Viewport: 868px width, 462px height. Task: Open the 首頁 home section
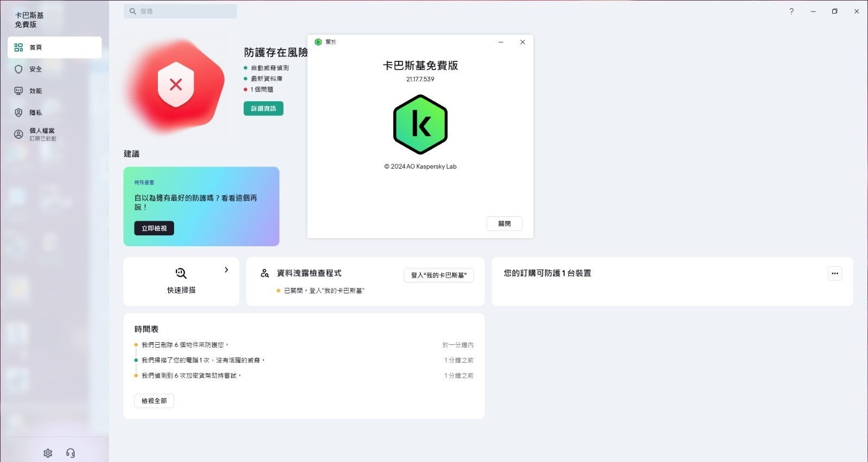[x=55, y=48]
